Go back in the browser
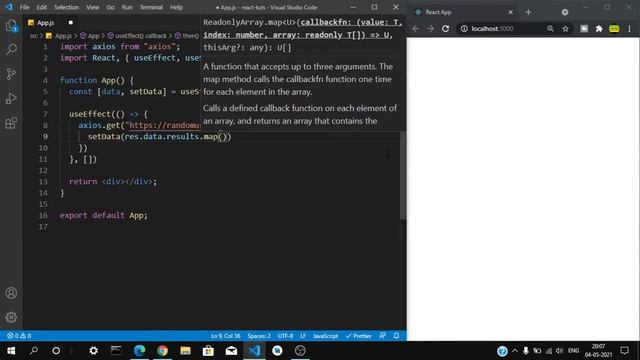This screenshot has width=640, height=360. pos(416,29)
